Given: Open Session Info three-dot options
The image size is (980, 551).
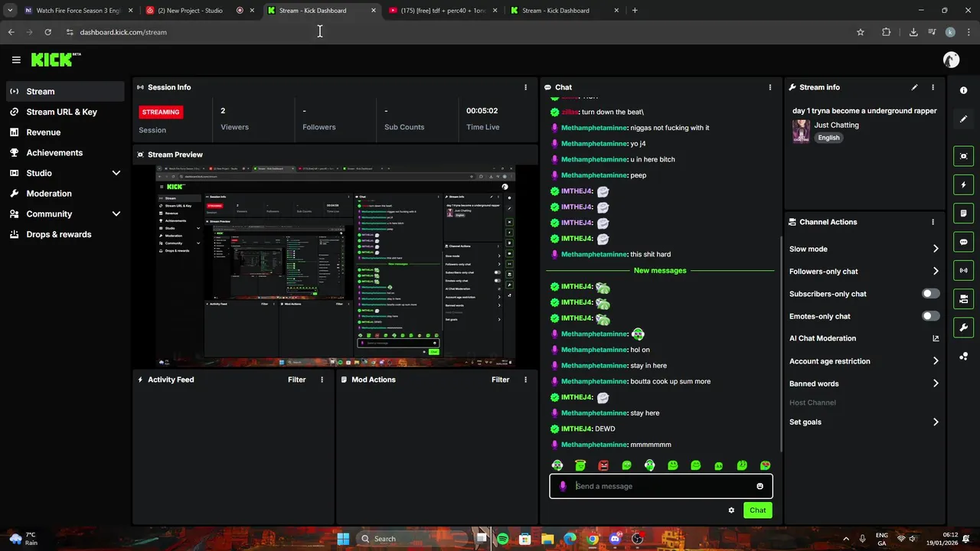Looking at the screenshot, I should coord(525,87).
